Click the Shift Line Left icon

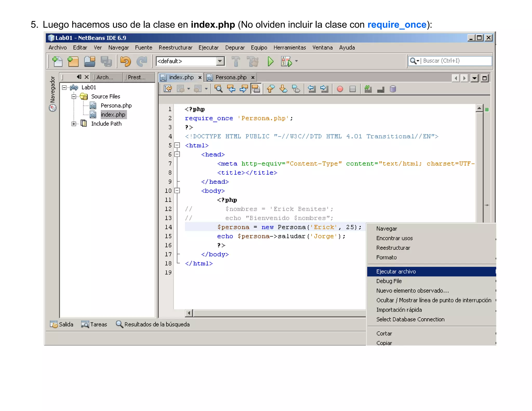[312, 89]
